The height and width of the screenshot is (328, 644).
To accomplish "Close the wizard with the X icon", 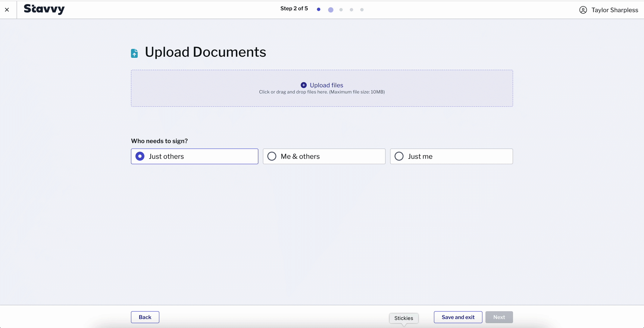I will click(x=7, y=10).
